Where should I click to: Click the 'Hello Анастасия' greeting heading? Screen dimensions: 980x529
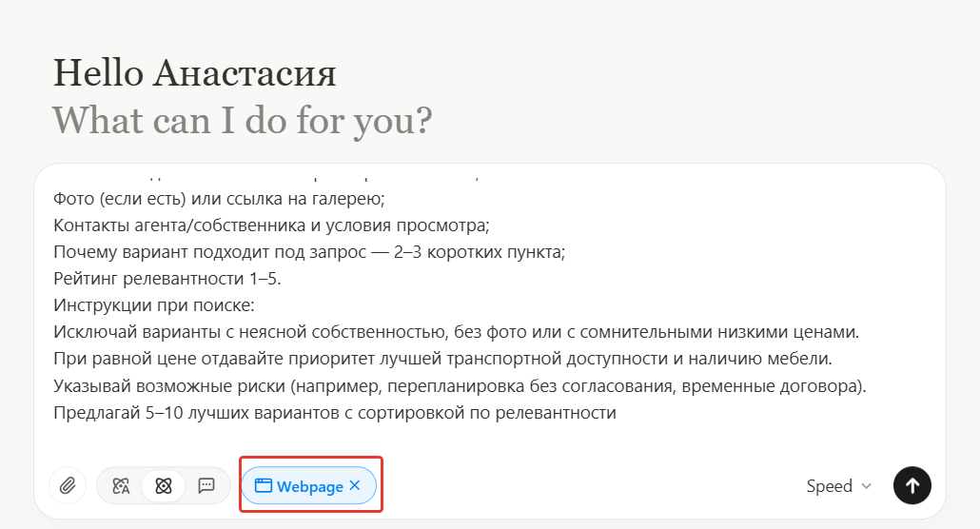pos(195,74)
